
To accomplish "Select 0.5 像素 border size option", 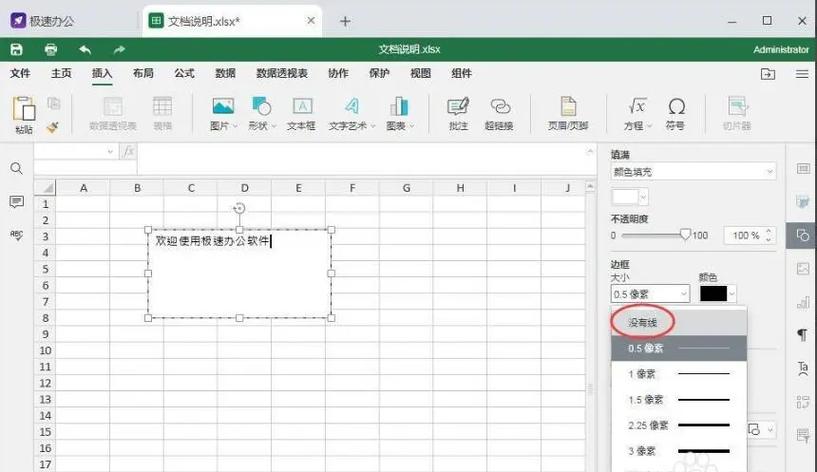I will (679, 348).
